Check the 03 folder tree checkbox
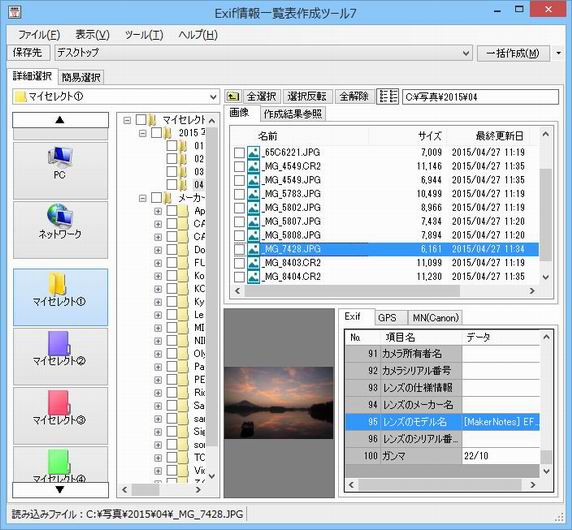 (172, 171)
